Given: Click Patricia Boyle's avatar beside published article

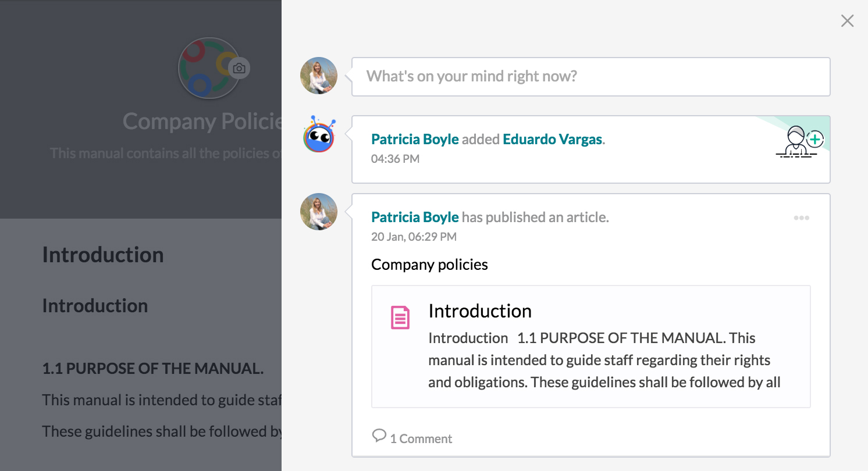Looking at the screenshot, I should point(319,212).
